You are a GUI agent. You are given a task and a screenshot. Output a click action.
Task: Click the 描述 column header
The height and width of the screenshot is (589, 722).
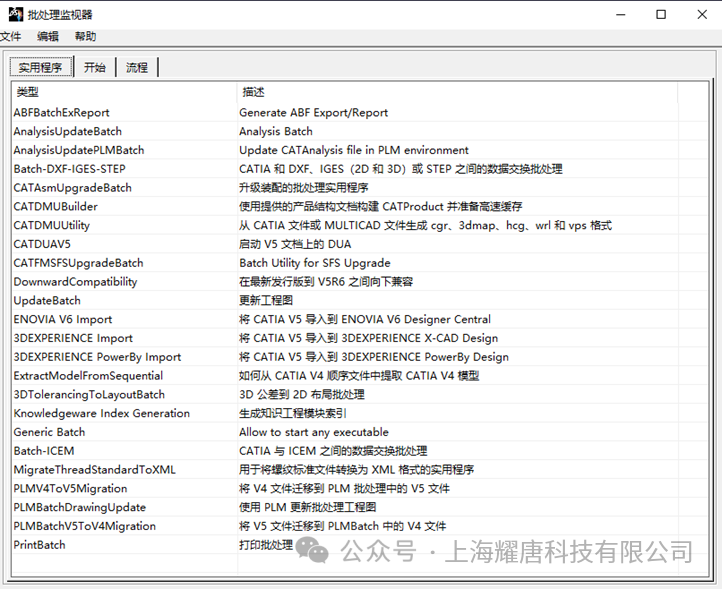click(x=457, y=92)
